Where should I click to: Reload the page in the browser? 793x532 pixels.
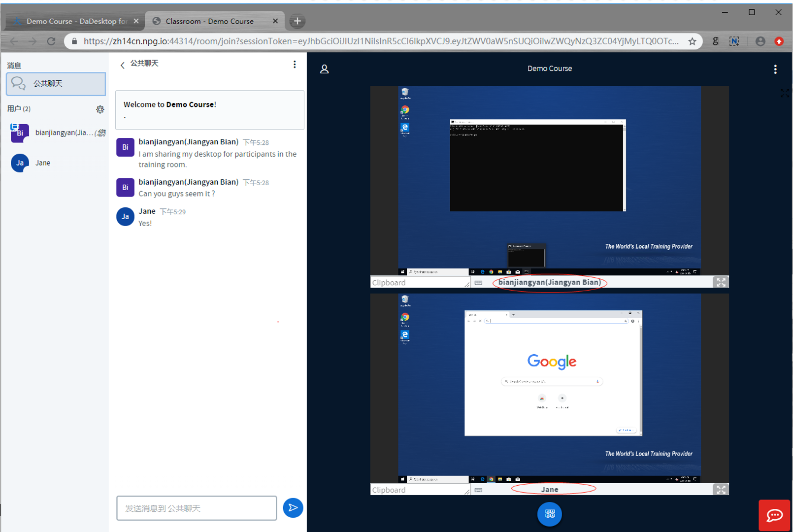pos(51,41)
